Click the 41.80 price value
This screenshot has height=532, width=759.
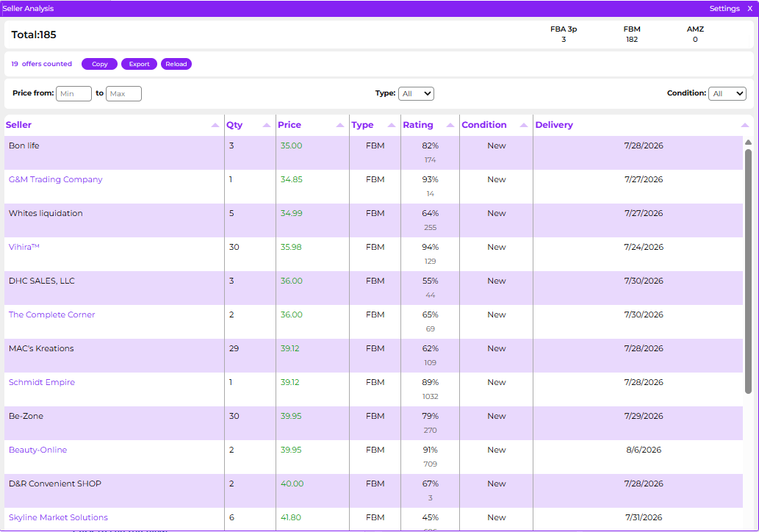(x=291, y=517)
